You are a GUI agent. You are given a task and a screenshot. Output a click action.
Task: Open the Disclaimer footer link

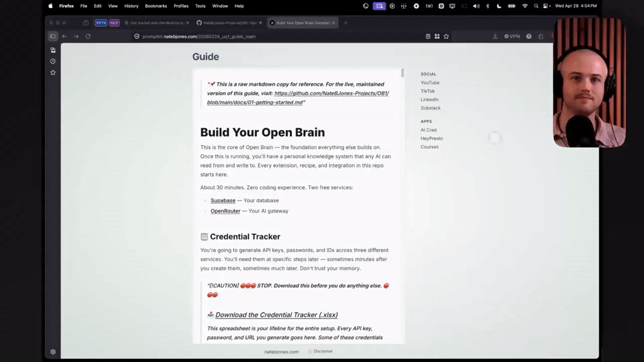[321, 351]
